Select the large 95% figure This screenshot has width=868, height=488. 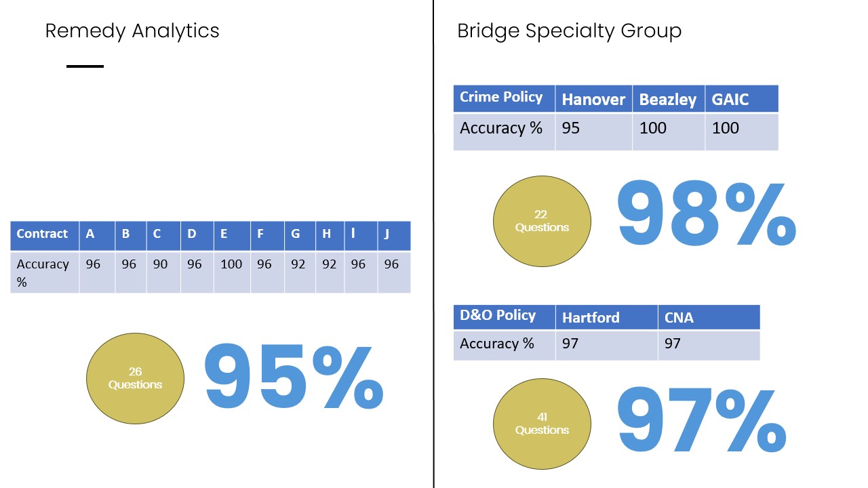pos(294,378)
